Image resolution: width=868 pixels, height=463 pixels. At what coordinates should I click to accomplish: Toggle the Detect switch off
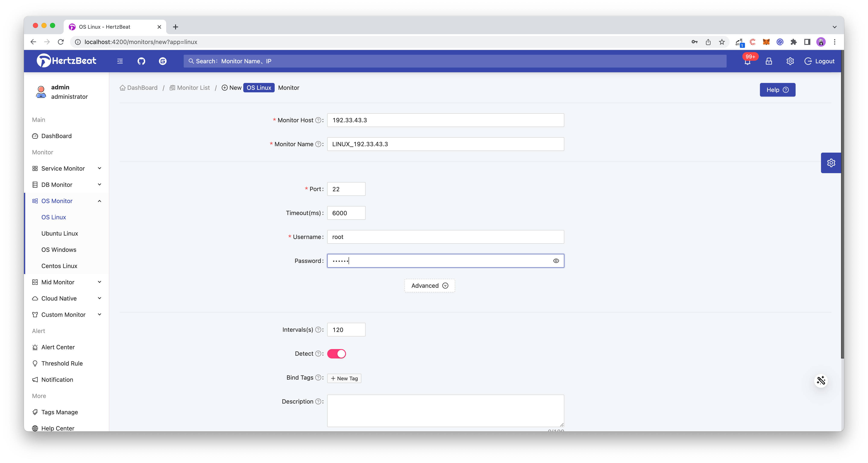click(x=336, y=354)
